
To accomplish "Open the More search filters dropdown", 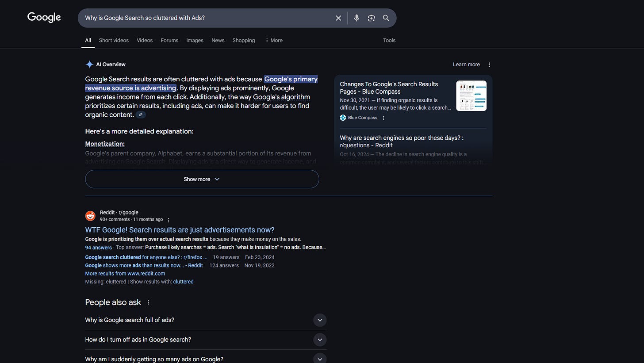I will tap(274, 40).
